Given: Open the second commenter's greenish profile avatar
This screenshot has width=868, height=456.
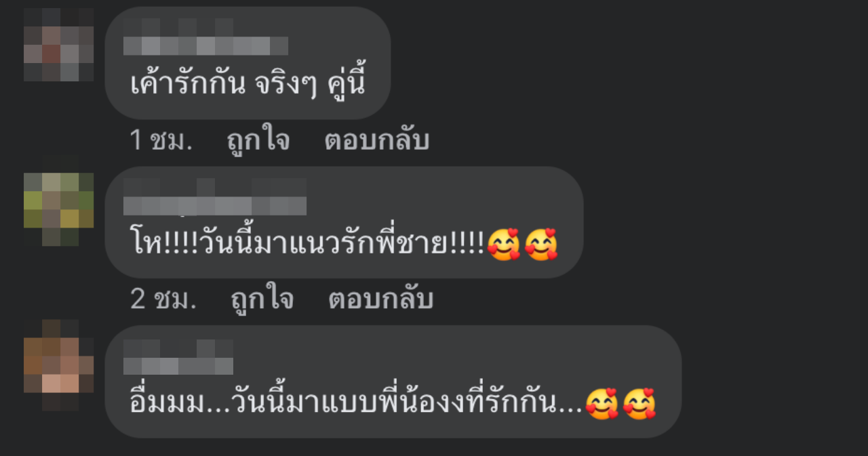Looking at the screenshot, I should click(59, 201).
